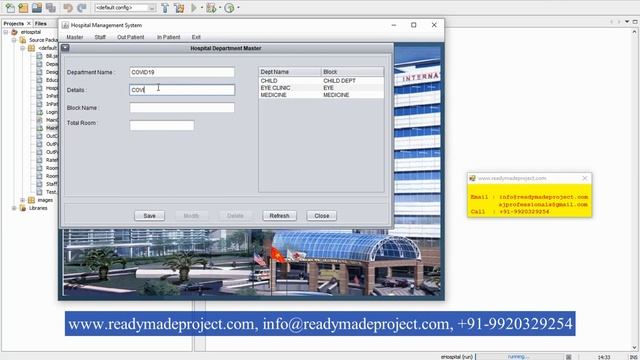
Task: Click the New Project toolbar icon
Action: pos(23,7)
